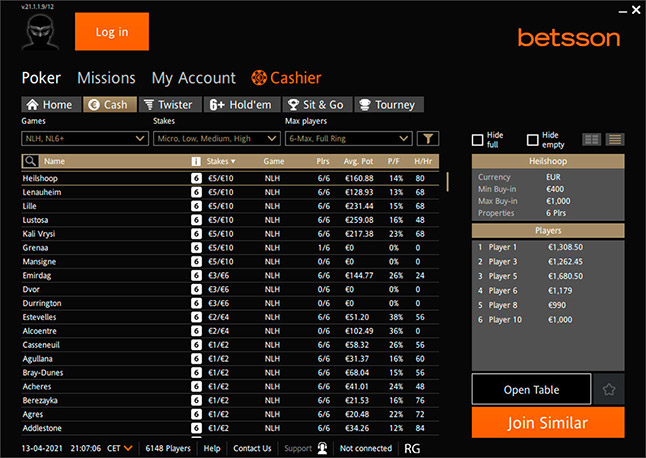Add table to favorites with star icon

[x=609, y=389]
